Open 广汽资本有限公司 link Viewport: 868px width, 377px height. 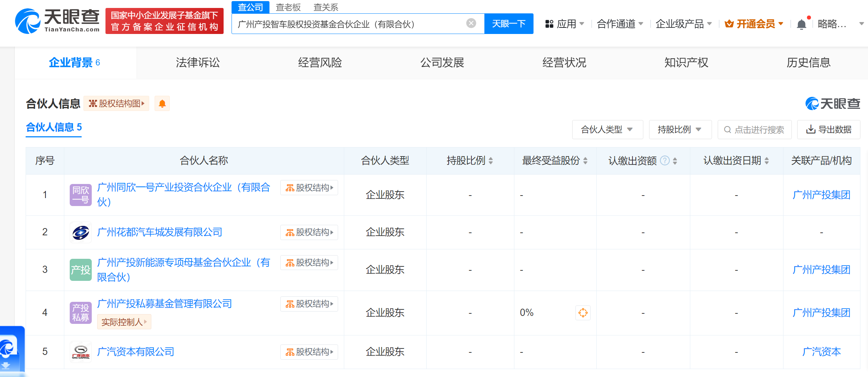coord(135,352)
